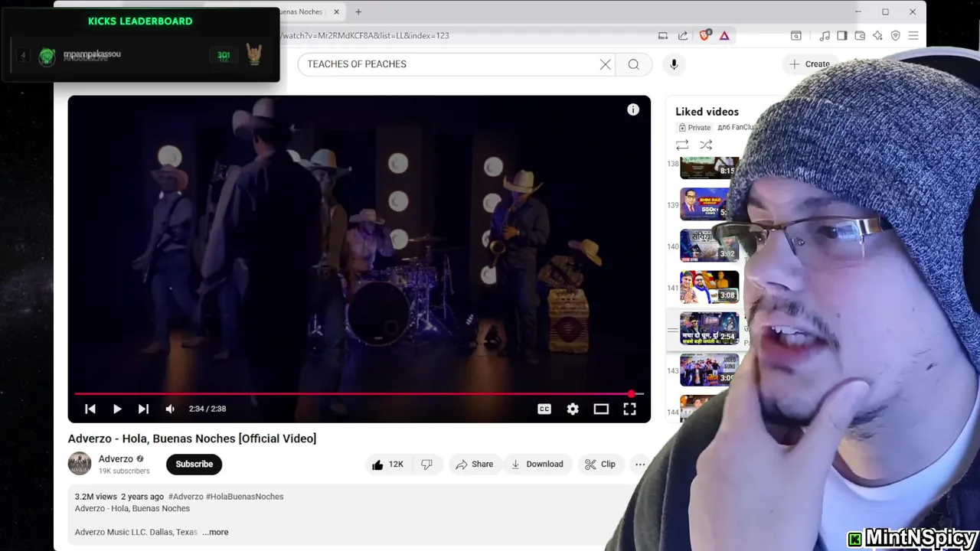980x551 pixels.
Task: Open the Brave VPN shield icon
Action: pos(895,35)
